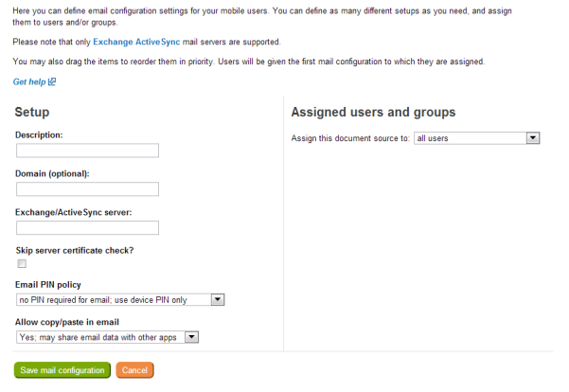This screenshot has width=569, height=392.
Task: Click the external link icon beside Get help
Action: point(52,81)
